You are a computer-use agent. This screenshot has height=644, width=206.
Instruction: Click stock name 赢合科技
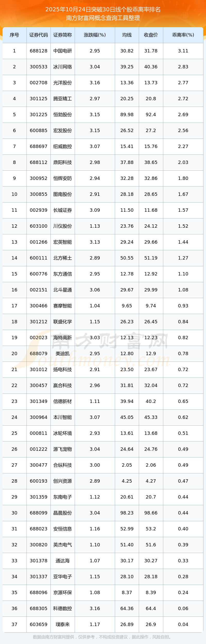tap(63, 385)
